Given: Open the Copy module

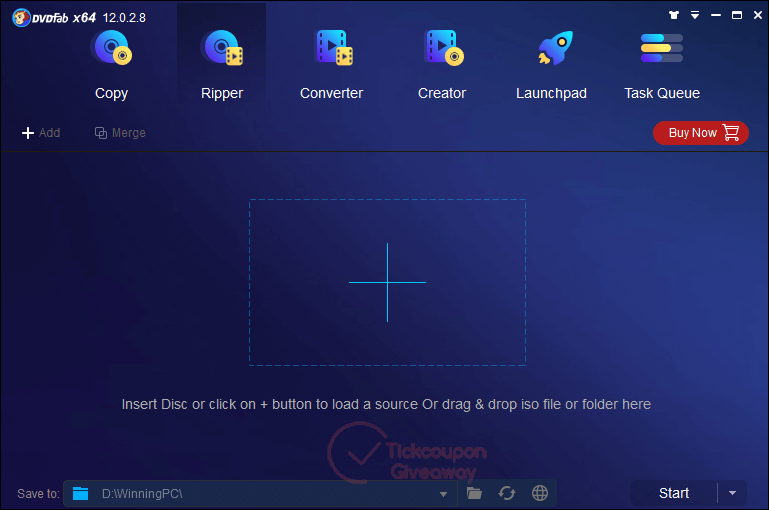Looking at the screenshot, I should point(111,65).
